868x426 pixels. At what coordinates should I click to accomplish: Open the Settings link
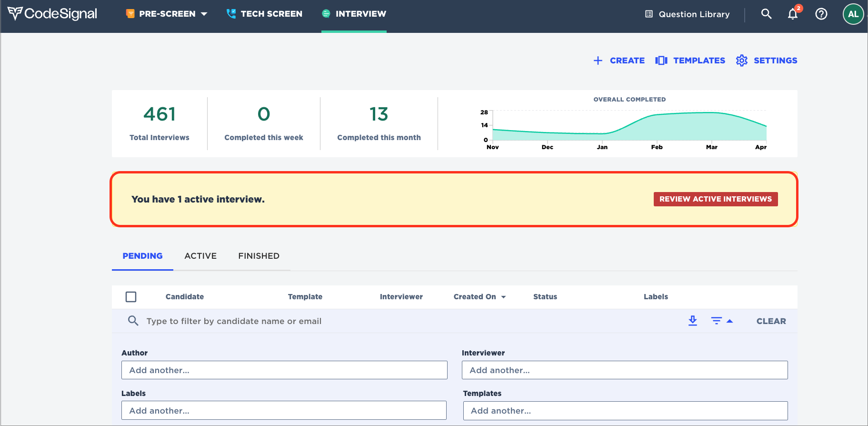775,61
